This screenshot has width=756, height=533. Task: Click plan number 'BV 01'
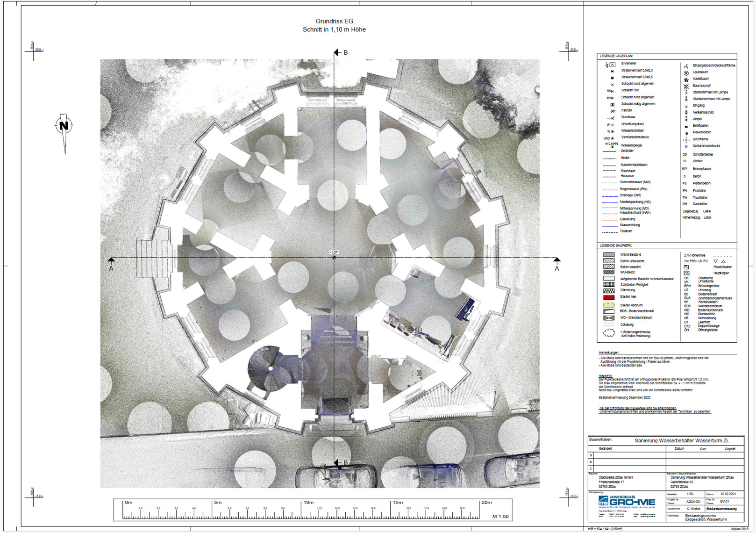(725, 501)
